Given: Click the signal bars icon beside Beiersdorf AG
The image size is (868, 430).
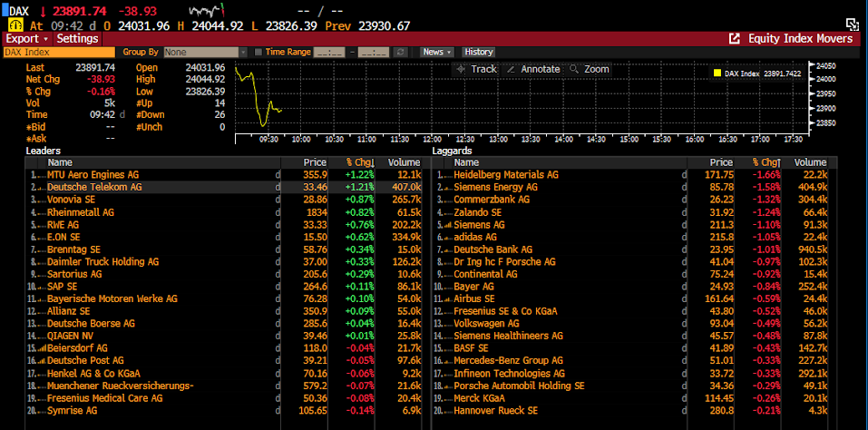Looking at the screenshot, I should pos(42,348).
